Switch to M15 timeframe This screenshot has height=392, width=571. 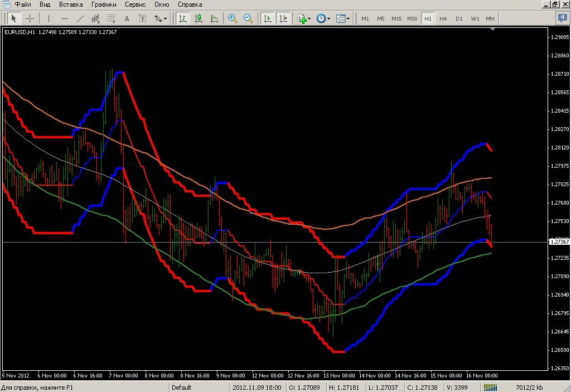coord(396,18)
